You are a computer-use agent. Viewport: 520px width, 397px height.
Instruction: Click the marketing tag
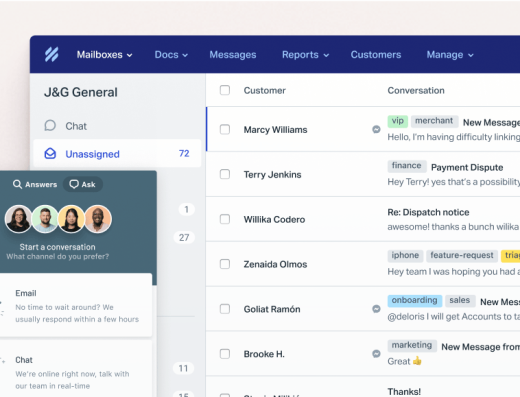(412, 345)
